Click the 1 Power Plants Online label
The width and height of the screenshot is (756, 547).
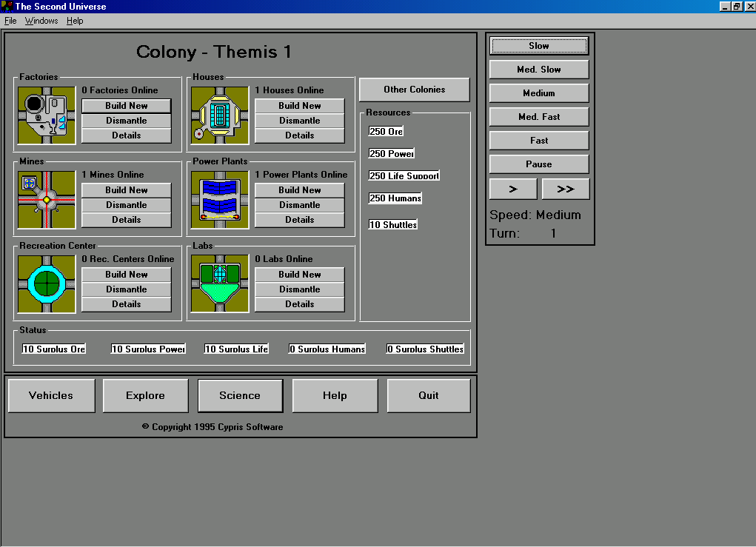click(301, 175)
